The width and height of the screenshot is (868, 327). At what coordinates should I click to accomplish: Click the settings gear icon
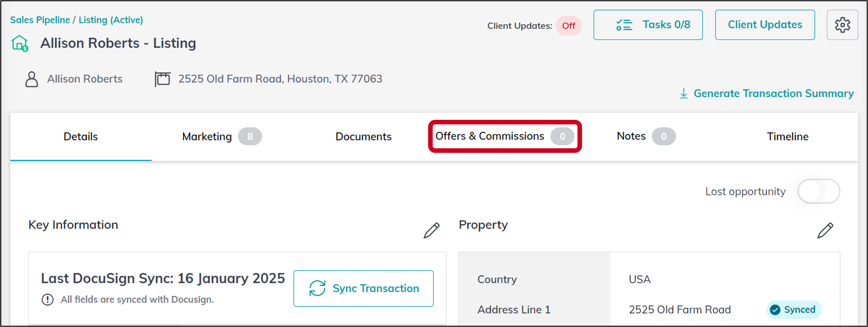click(842, 25)
